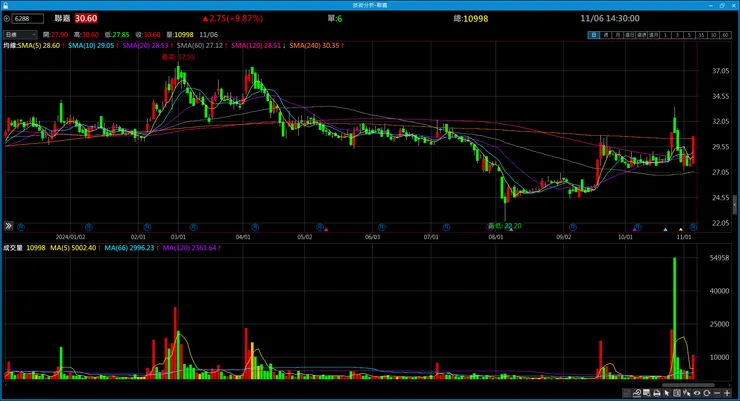The width and height of the screenshot is (740, 401).
Task: Click the dim first icon in bottom toolbar
Action: pos(626,393)
